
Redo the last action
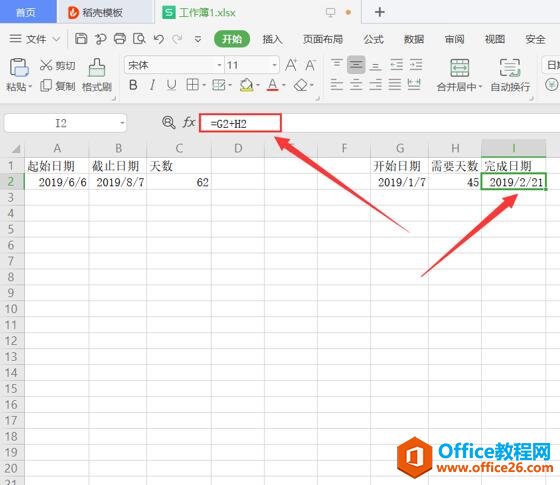177,39
